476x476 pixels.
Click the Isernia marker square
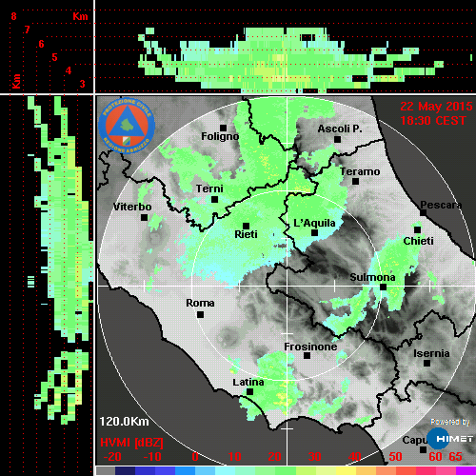click(427, 363)
